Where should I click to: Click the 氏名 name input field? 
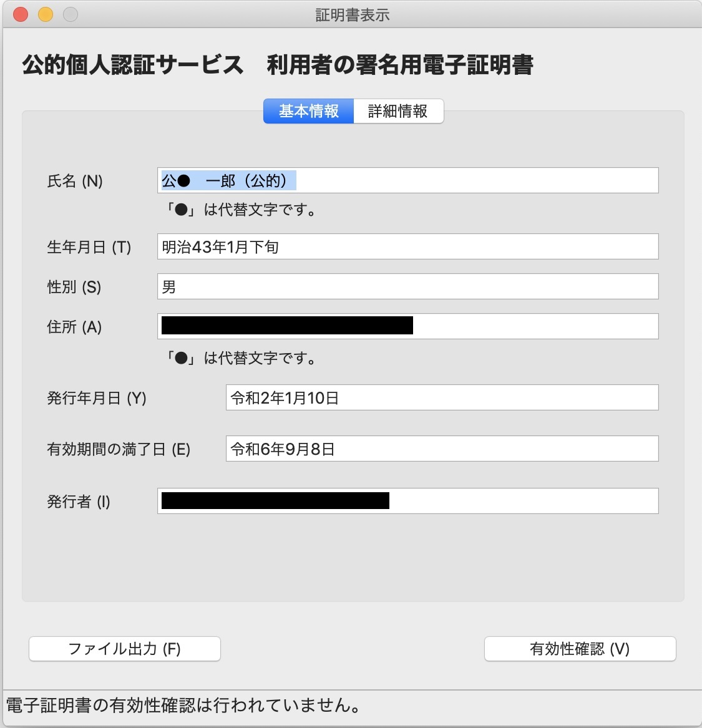click(406, 180)
